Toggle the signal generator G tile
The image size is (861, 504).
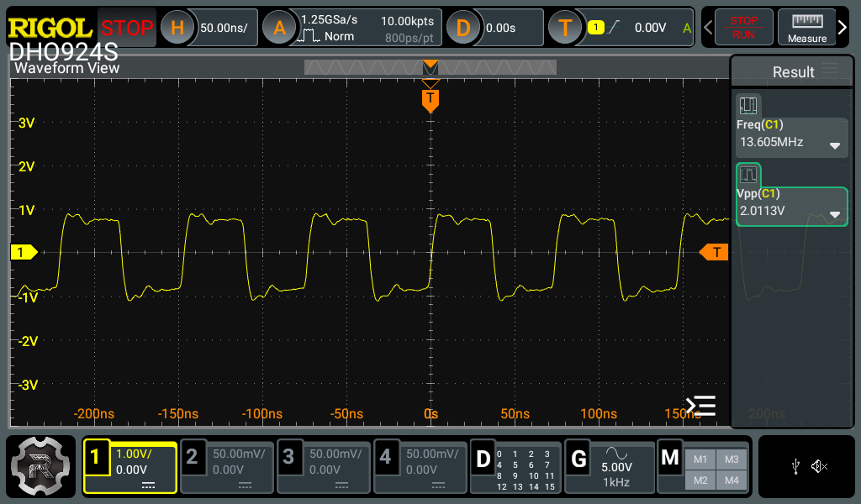click(x=610, y=467)
